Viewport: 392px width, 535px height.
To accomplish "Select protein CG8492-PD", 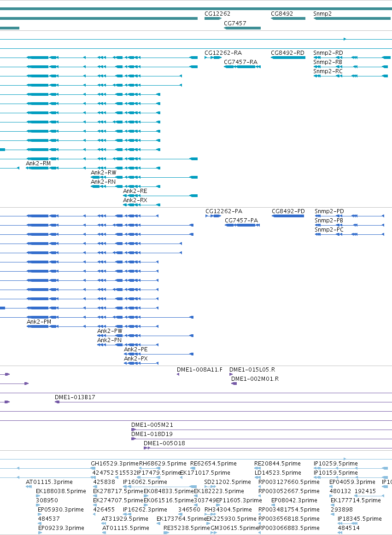I will click(288, 216).
